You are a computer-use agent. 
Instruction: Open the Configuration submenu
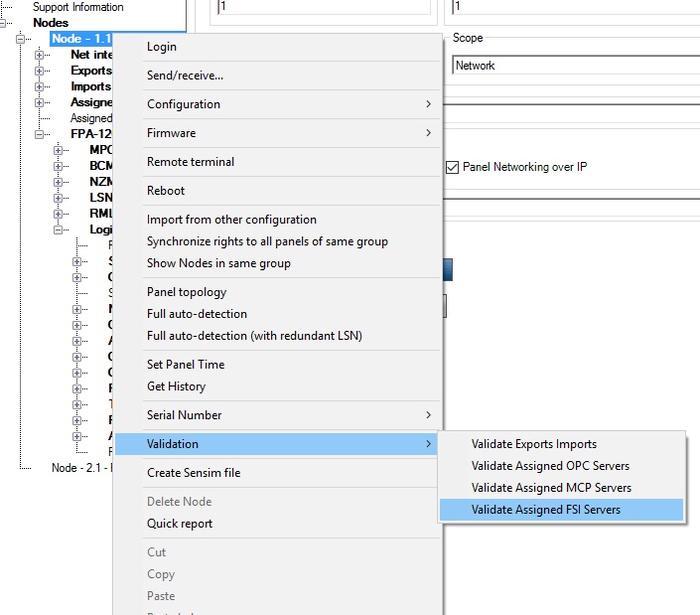click(x=184, y=104)
